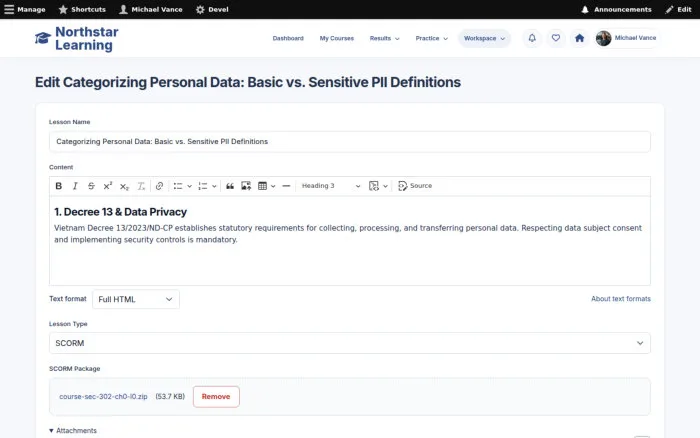
Task: Open the SCORM Lesson Type dropdown
Action: pyautogui.click(x=350, y=343)
